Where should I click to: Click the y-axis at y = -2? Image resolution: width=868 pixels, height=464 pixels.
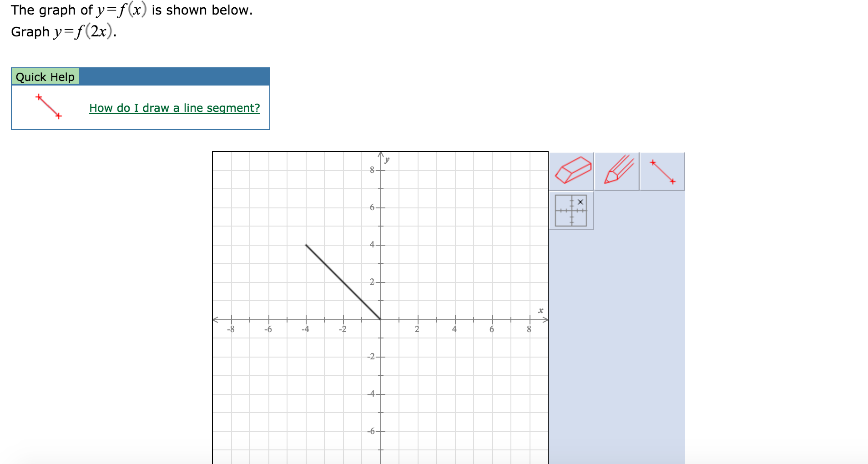click(x=381, y=357)
